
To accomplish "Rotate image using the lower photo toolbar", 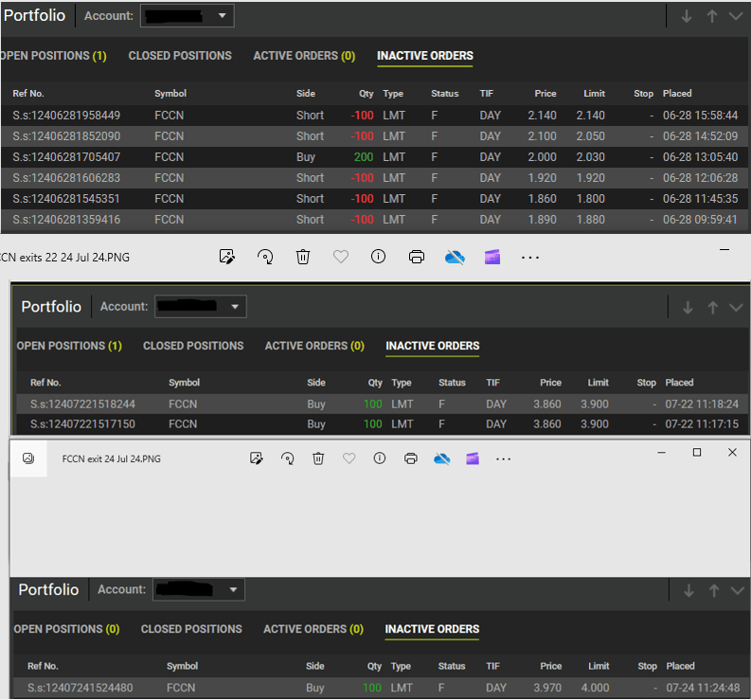I will [287, 458].
